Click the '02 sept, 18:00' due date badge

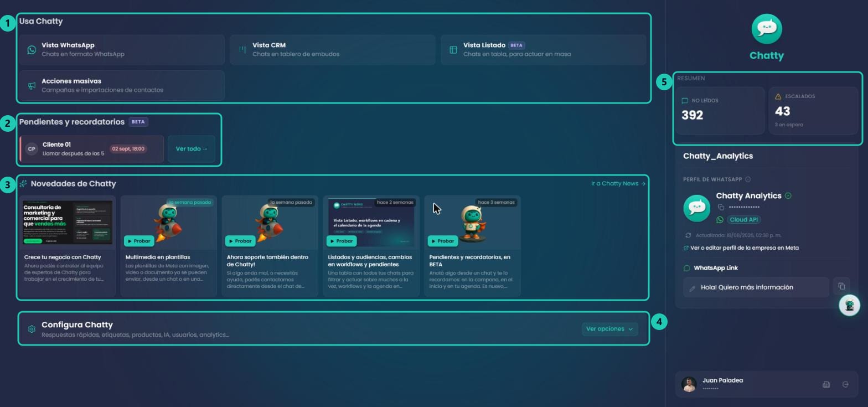[128, 149]
